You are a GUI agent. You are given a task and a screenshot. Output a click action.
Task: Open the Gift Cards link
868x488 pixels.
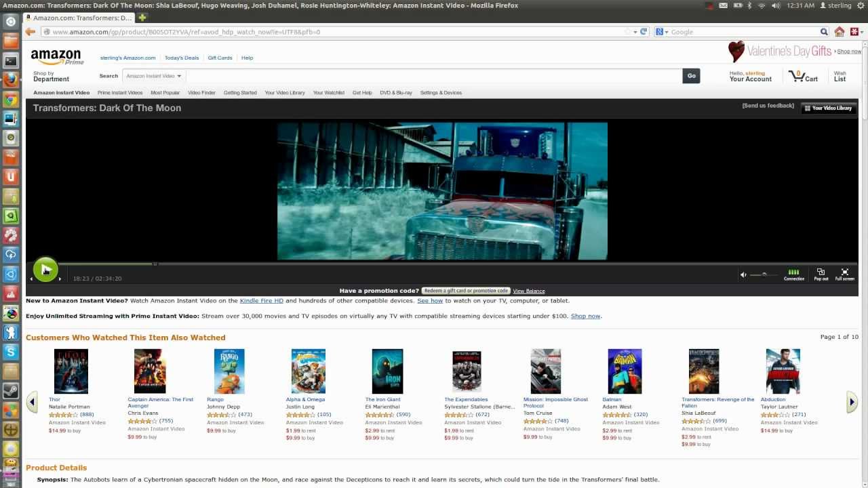coord(220,58)
